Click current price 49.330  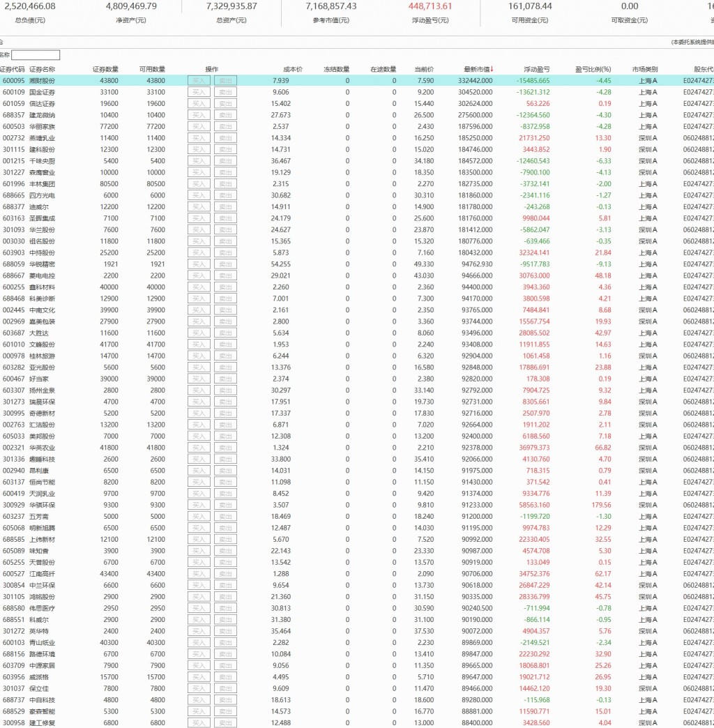pos(424,264)
